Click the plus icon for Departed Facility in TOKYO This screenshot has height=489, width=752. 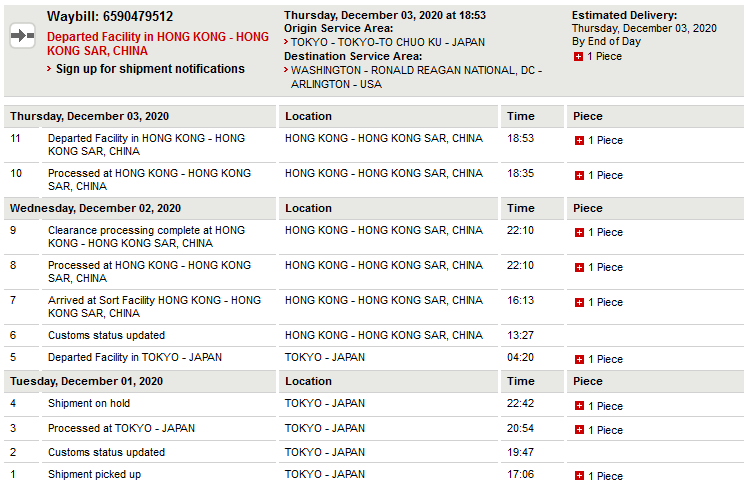tap(579, 360)
